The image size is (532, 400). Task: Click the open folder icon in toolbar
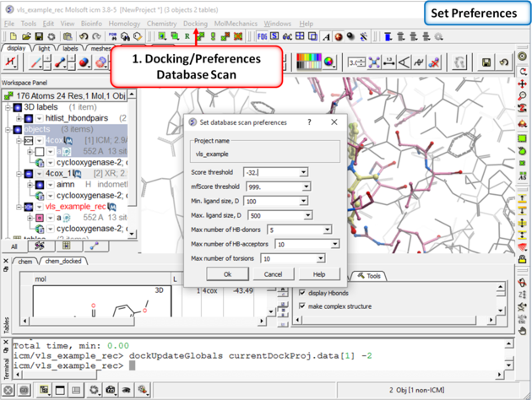click(x=27, y=37)
